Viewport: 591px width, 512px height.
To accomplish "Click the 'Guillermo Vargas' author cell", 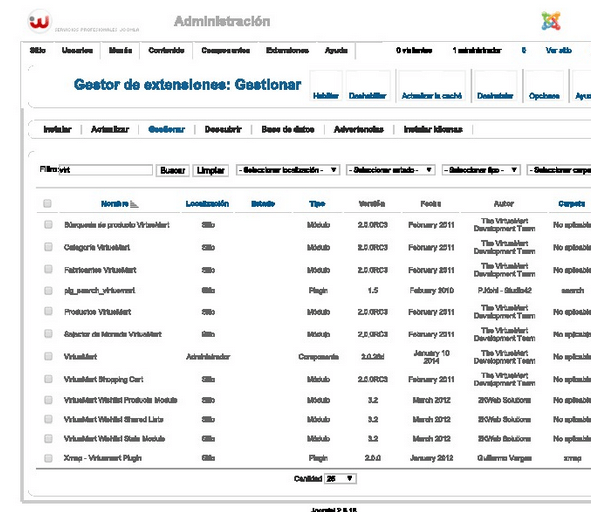I will (504, 458).
